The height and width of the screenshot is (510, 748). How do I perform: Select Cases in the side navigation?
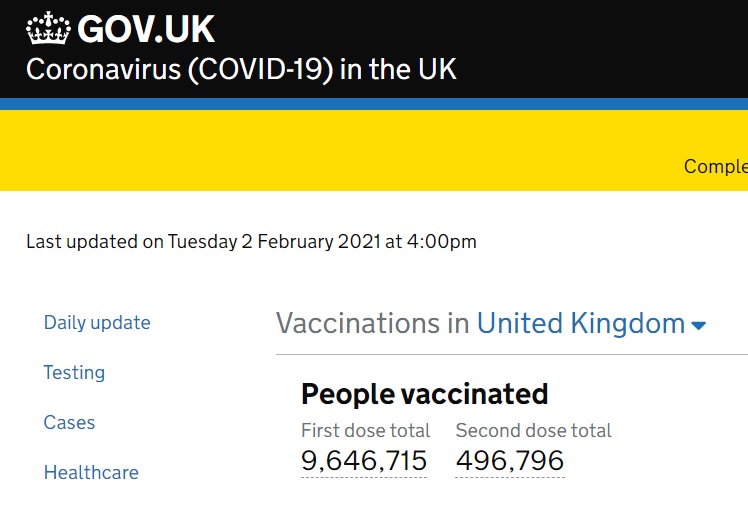click(x=69, y=422)
